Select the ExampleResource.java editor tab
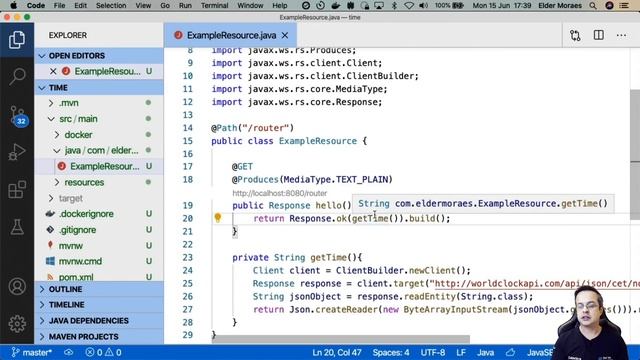The width and height of the screenshot is (640, 360). (231, 36)
